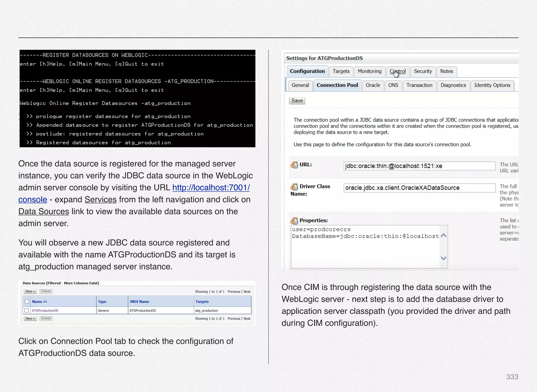Sort by the JNDI Name column header
This screenshot has width=537, height=392.
click(139, 302)
